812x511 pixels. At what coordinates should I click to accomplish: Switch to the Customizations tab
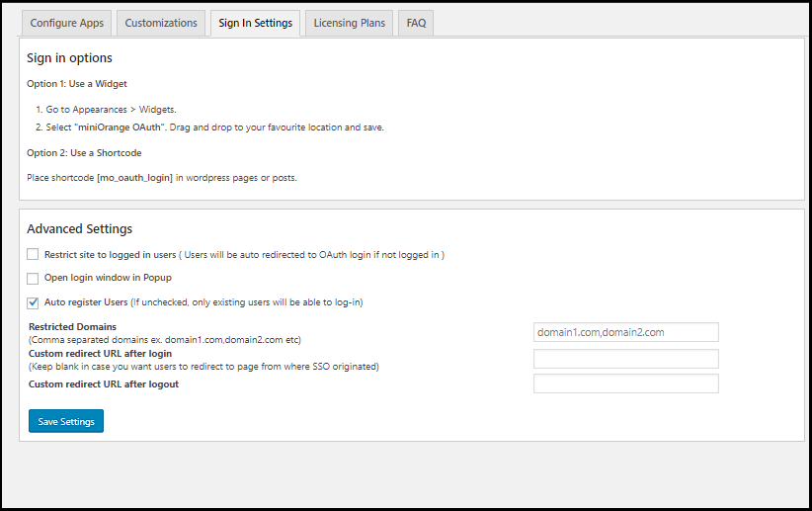[x=161, y=23]
